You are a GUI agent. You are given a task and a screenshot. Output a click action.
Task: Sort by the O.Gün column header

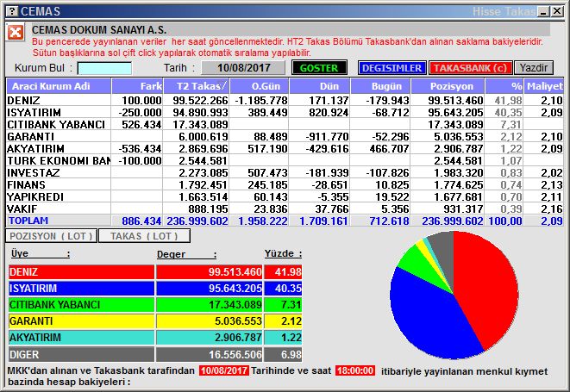tap(260, 86)
